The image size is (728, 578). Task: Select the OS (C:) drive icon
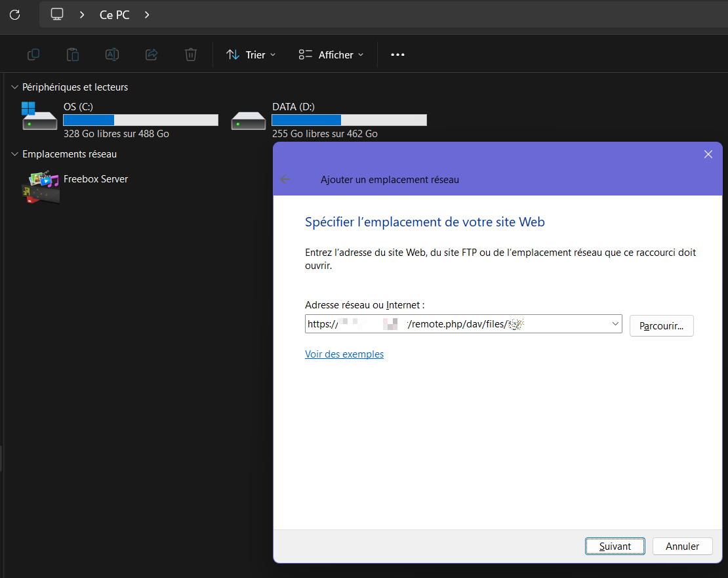(x=39, y=117)
